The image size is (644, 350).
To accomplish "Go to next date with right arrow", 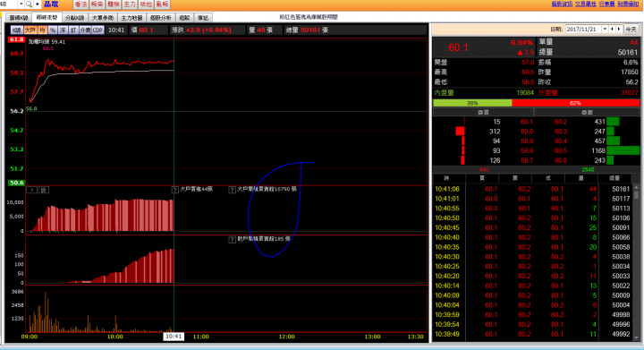I will click(619, 30).
